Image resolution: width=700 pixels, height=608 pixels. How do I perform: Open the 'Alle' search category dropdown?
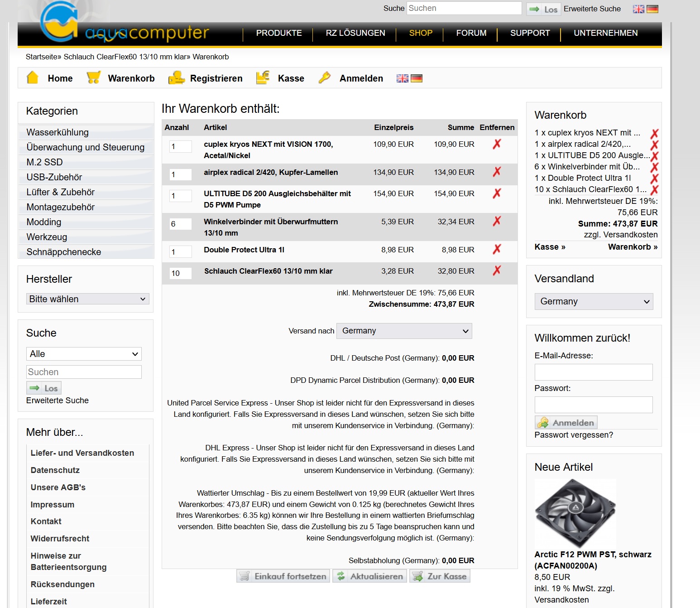(84, 354)
